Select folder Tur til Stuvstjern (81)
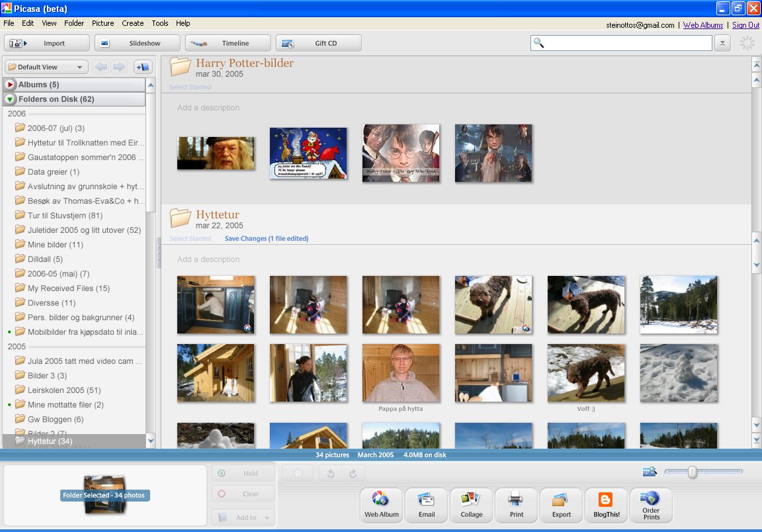Viewport: 762px width, 532px height. pyautogui.click(x=65, y=216)
